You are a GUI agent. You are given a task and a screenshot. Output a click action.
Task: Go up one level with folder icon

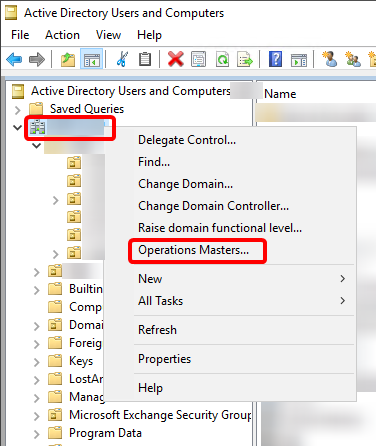click(x=68, y=60)
